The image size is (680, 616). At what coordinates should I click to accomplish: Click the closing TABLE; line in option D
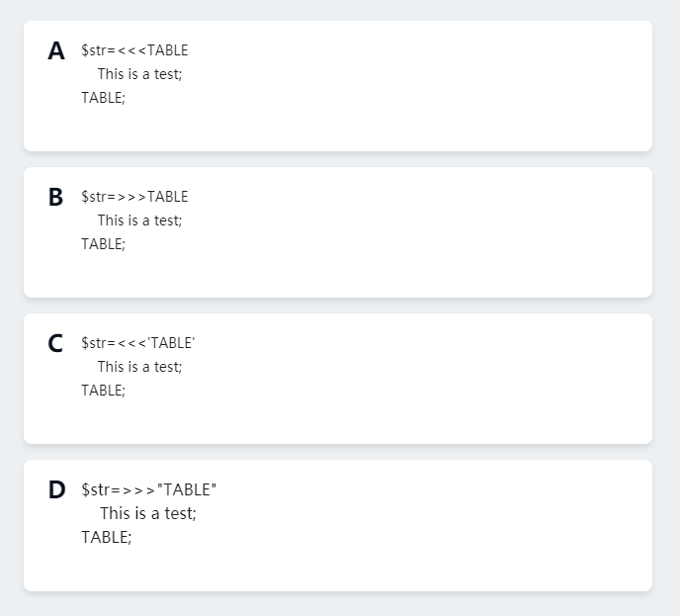click(x=107, y=537)
